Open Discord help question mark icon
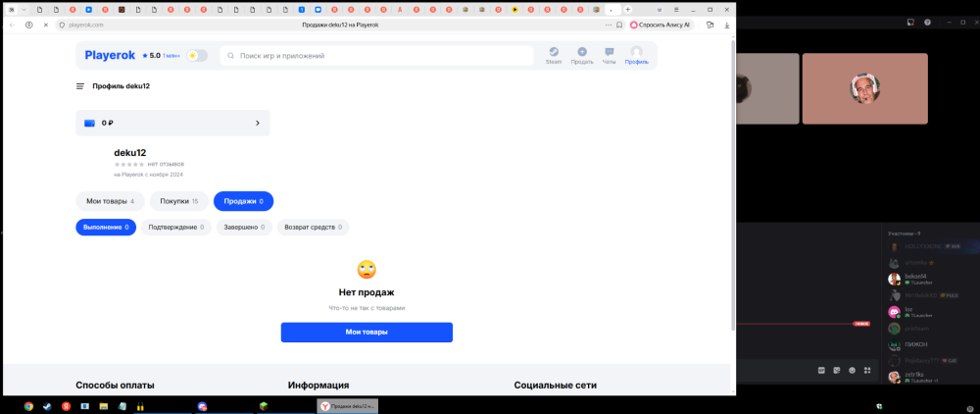The image size is (980, 414). point(927,22)
